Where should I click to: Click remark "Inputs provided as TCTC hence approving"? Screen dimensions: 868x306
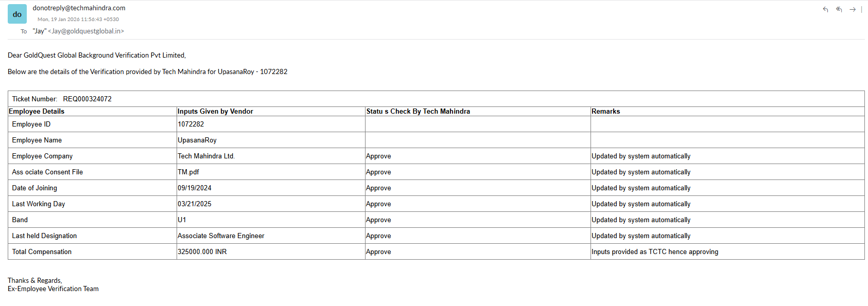(x=654, y=252)
